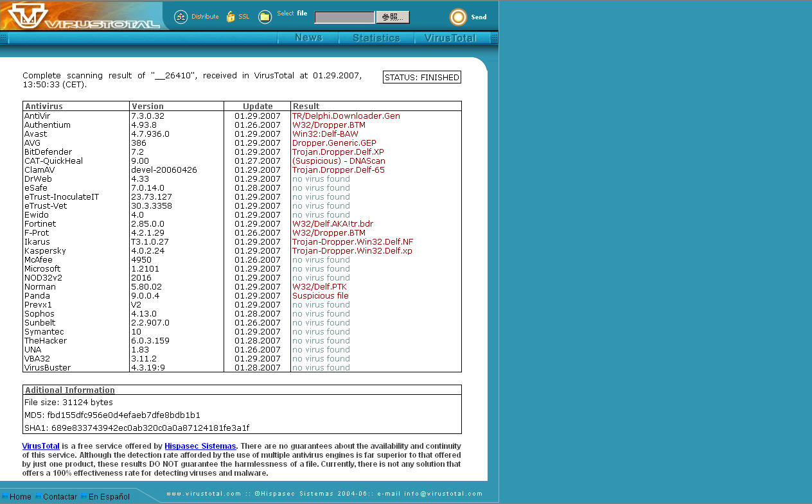This screenshot has height=504, width=812.
Task: Click the Trojan.Dropper.Delf.XP result
Action: click(x=338, y=152)
